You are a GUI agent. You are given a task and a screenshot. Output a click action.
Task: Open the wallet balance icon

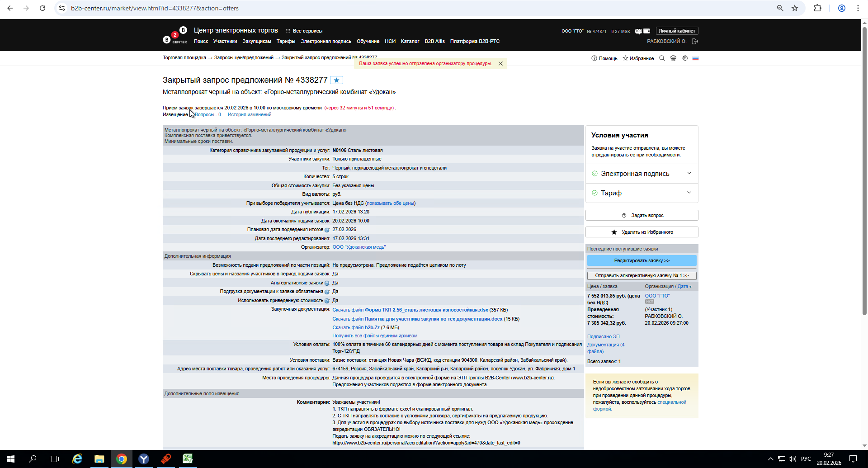(x=647, y=31)
